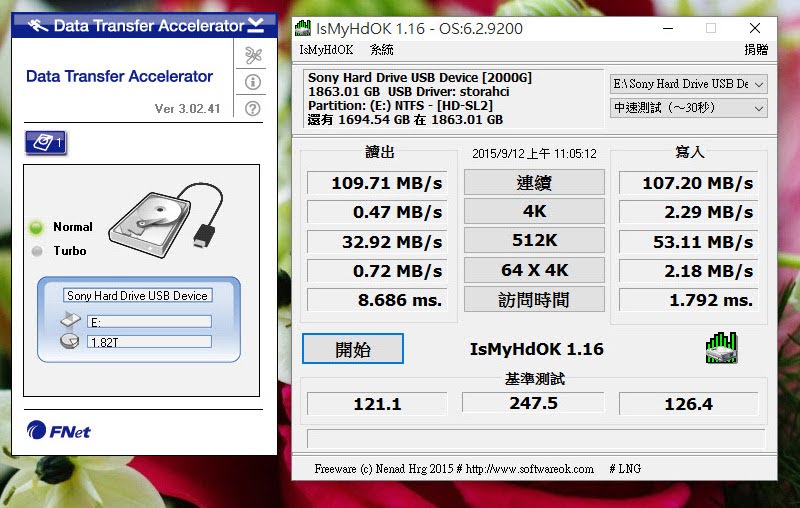Click the 64 X 4K test button
Screen dimensions: 800x508
534,270
